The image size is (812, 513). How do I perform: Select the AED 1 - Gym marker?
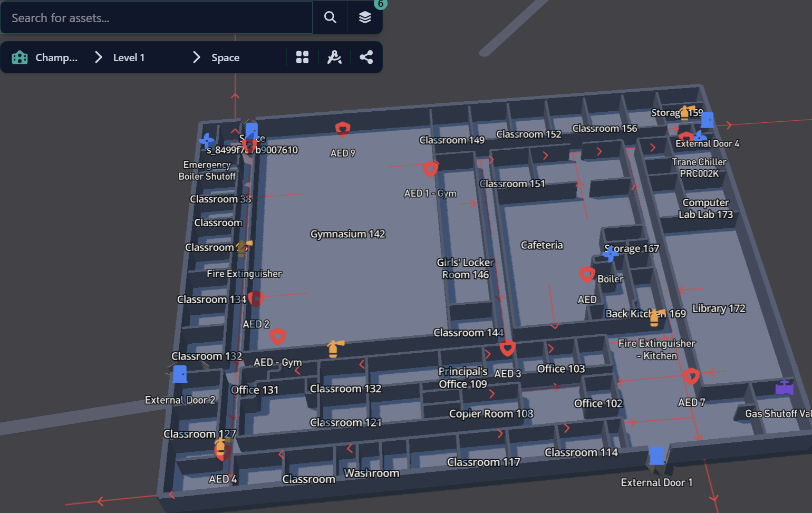pos(430,169)
